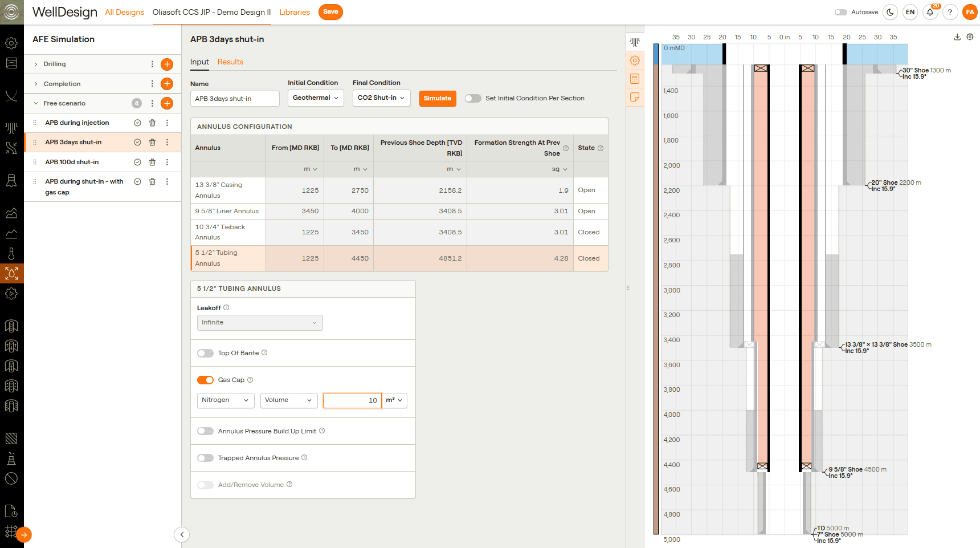Delete APB 3days shut-in scenario

152,142
